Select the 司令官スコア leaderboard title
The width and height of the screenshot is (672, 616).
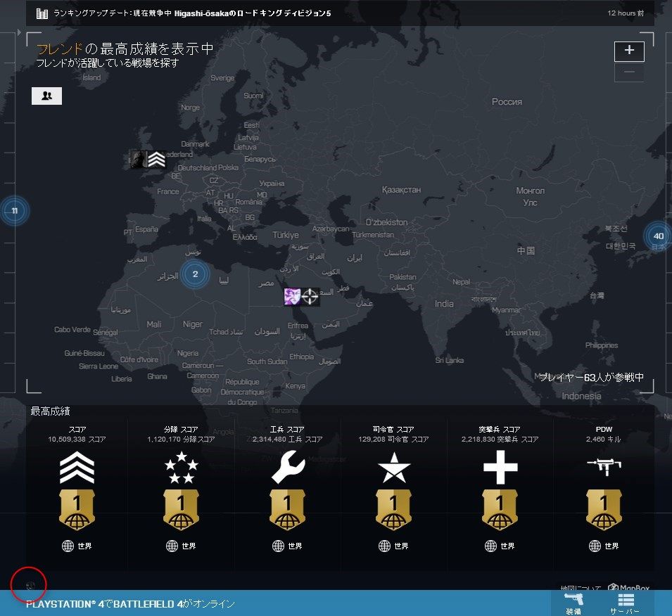pos(393,429)
